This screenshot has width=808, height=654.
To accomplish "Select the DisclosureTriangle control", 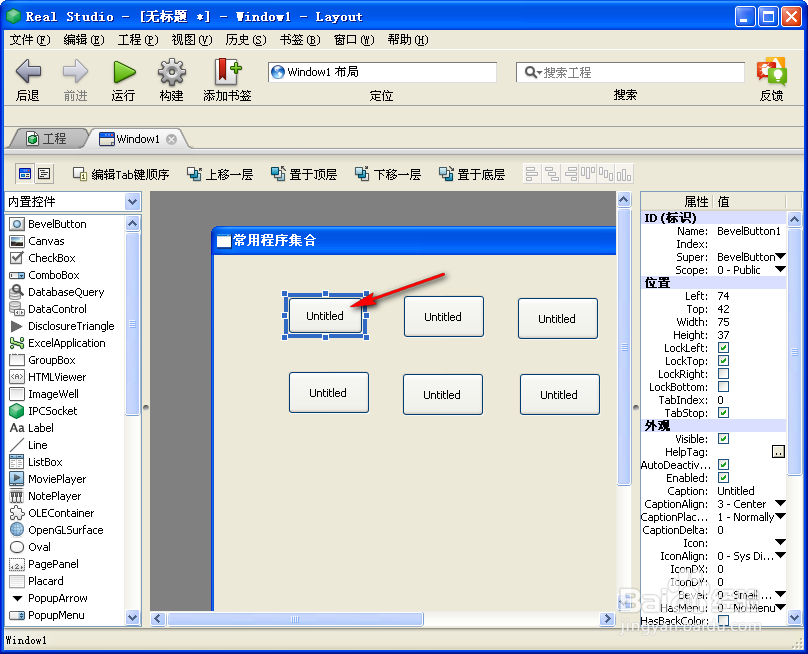I will [71, 326].
